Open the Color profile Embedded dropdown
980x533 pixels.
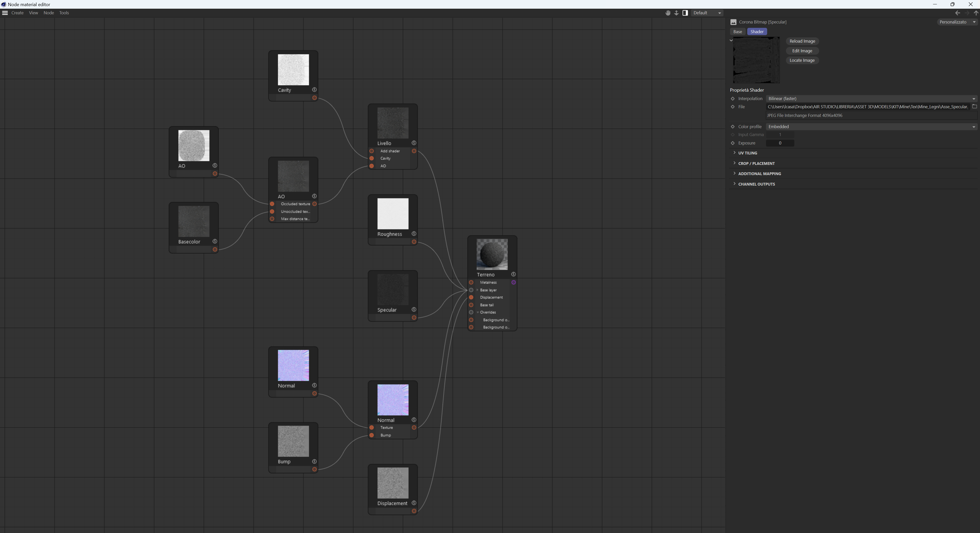click(x=871, y=127)
